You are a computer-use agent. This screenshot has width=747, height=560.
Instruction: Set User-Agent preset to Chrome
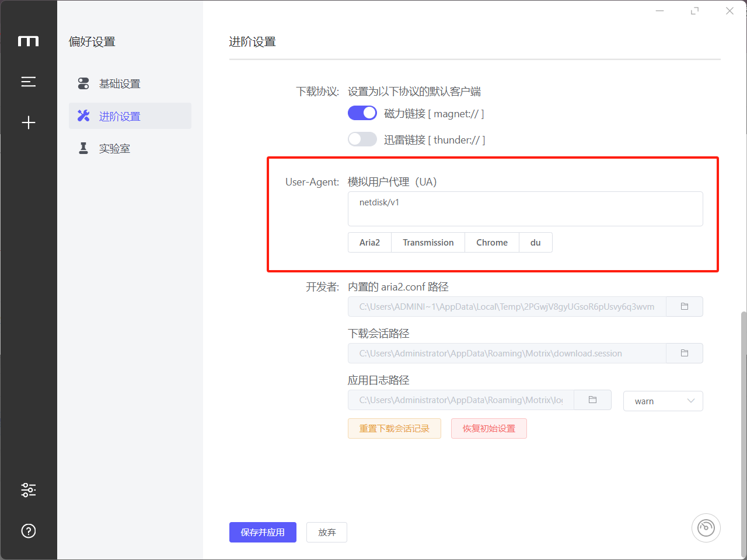[492, 243]
